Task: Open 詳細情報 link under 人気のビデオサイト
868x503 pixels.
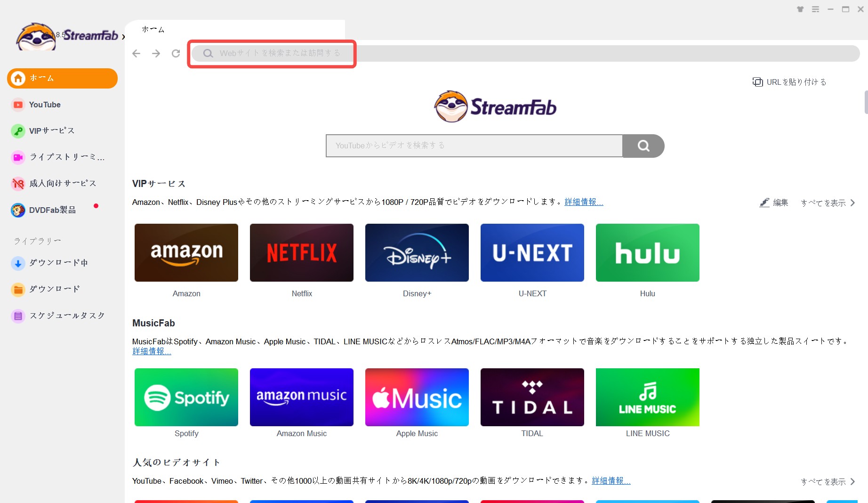Action: [x=611, y=480]
